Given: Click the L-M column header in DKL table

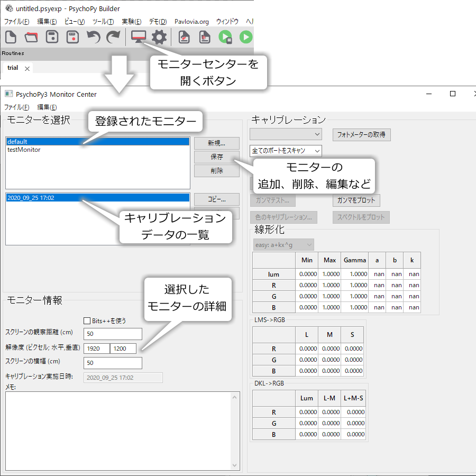Looking at the screenshot, I should pyautogui.click(x=329, y=398).
